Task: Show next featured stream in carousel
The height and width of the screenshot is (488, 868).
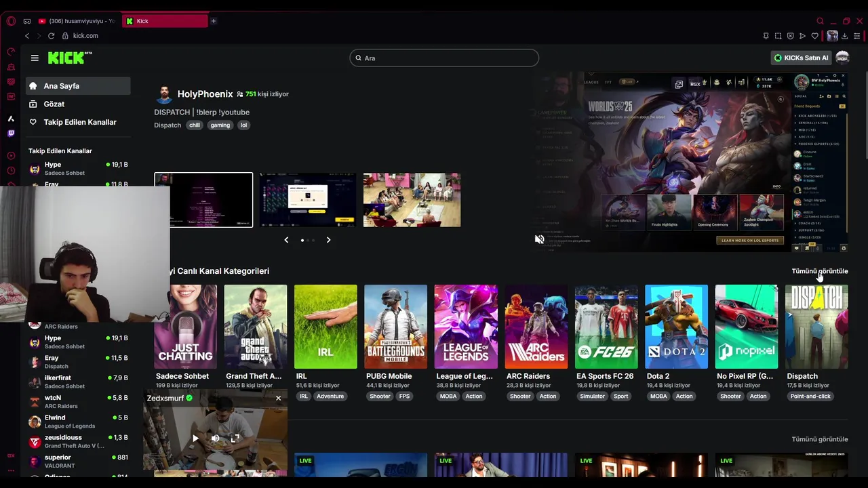Action: 328,240
